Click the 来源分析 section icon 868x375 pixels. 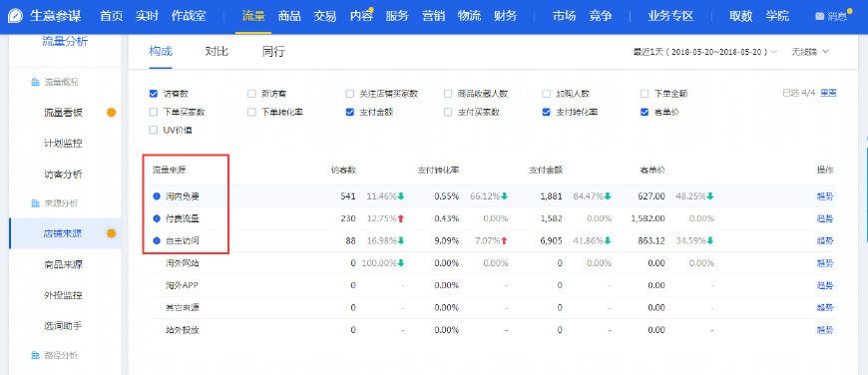point(35,203)
